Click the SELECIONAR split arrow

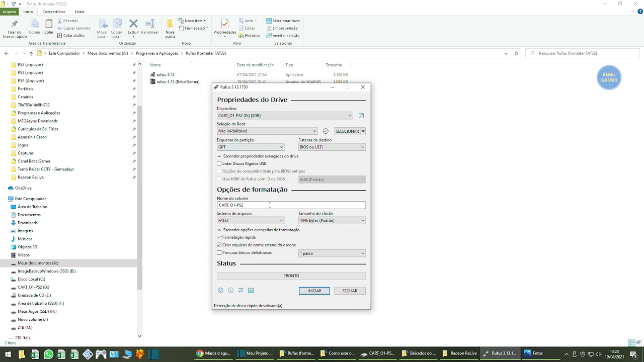(x=363, y=131)
